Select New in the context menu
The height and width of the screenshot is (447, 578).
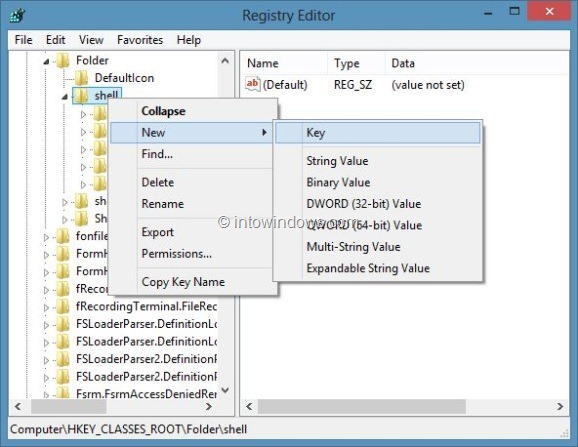pos(192,132)
